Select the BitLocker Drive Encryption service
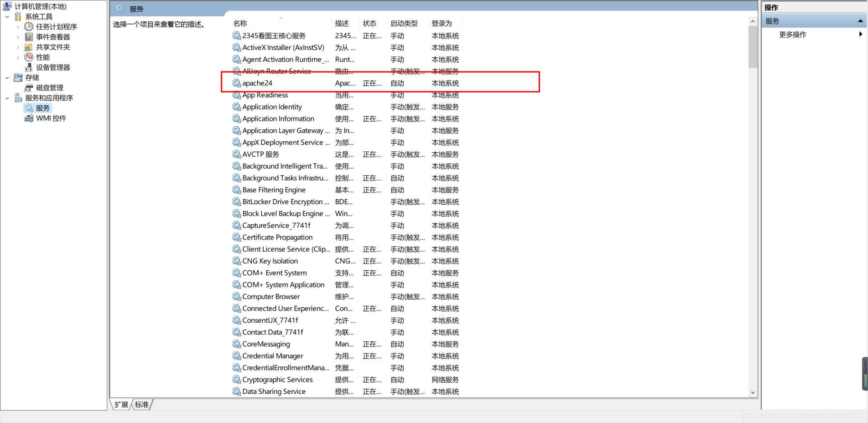Image resolution: width=868 pixels, height=423 pixels. [x=346, y=202]
